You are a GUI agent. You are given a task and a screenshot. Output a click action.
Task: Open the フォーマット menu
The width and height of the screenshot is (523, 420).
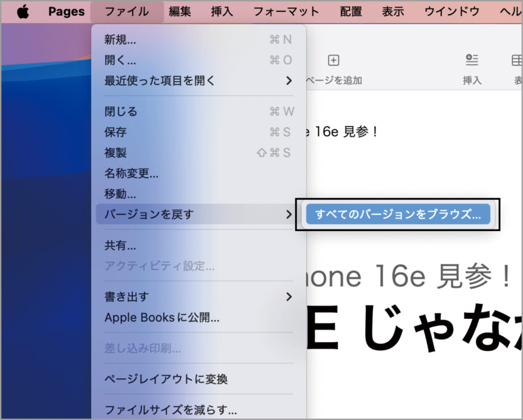tap(286, 12)
